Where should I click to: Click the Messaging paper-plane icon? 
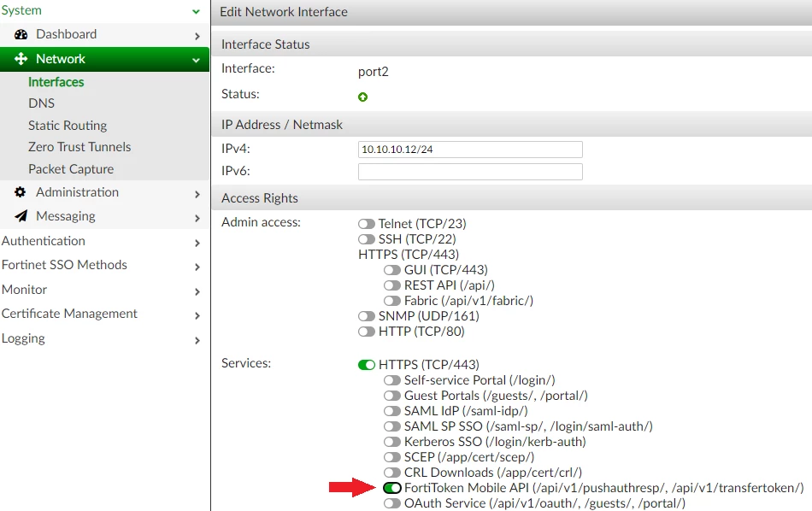click(x=21, y=216)
